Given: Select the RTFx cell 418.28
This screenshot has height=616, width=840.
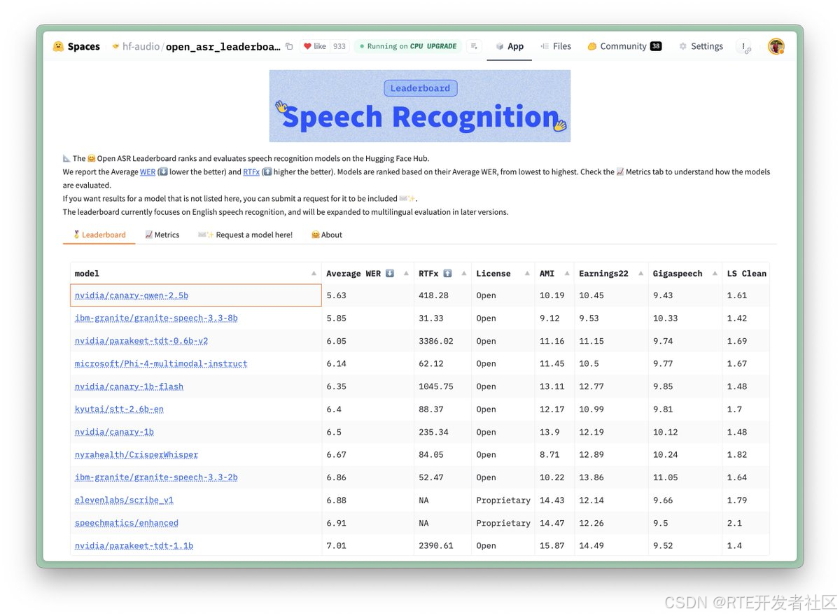Looking at the screenshot, I should pyautogui.click(x=442, y=295).
